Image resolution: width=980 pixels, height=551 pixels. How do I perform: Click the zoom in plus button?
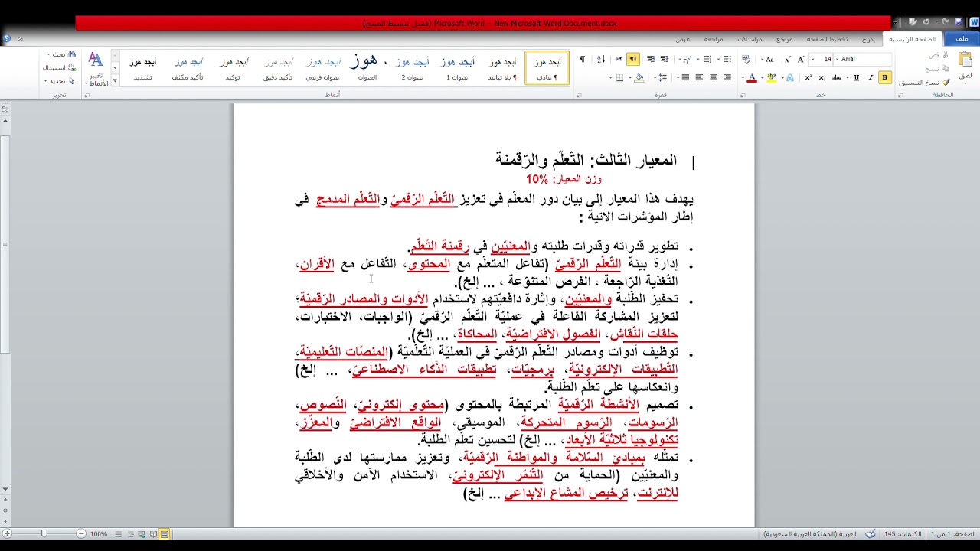pos(7,533)
